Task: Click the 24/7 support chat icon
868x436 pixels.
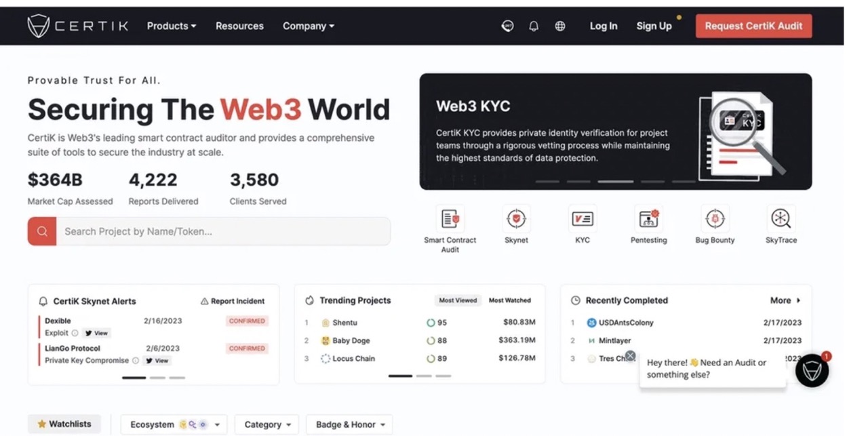Action: (508, 26)
